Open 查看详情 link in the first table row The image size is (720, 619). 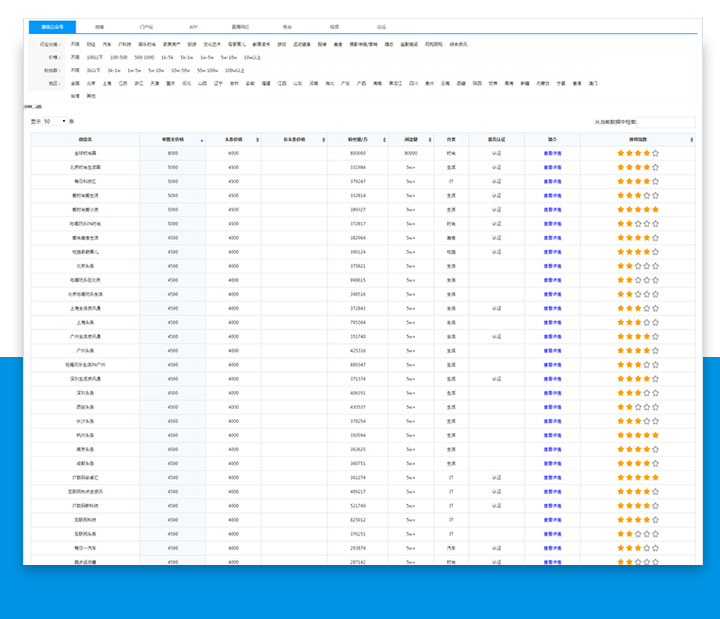pos(552,153)
